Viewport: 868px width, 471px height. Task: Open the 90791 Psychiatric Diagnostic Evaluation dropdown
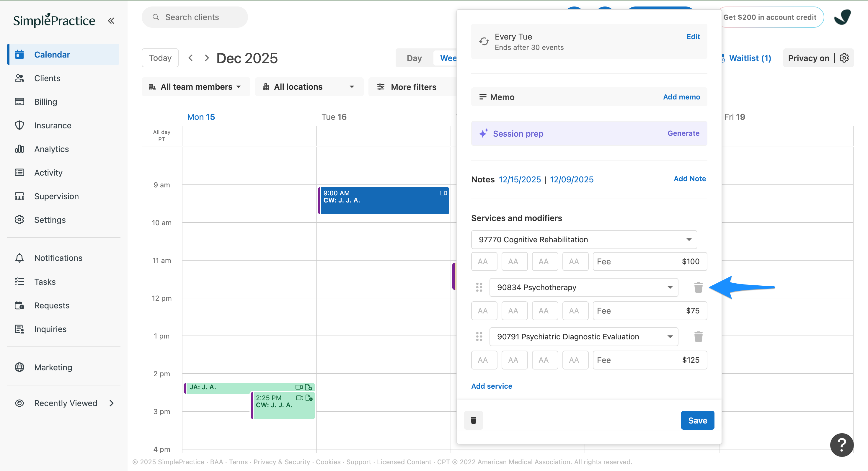(584, 336)
